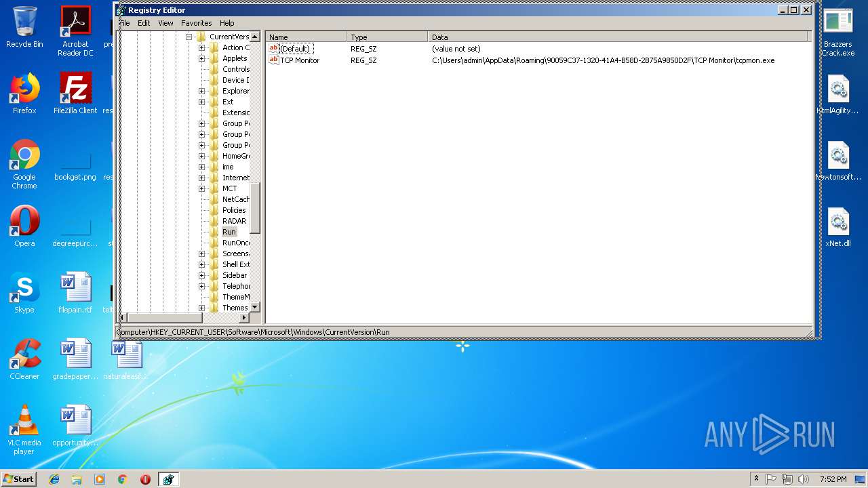Screen dimensions: 868x488
Task: Expand the ime registry key
Action: click(201, 167)
